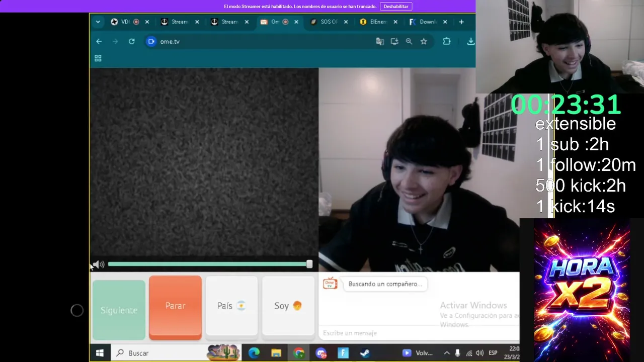
Task: Open Google Chrome from the taskbar
Action: [299, 353]
